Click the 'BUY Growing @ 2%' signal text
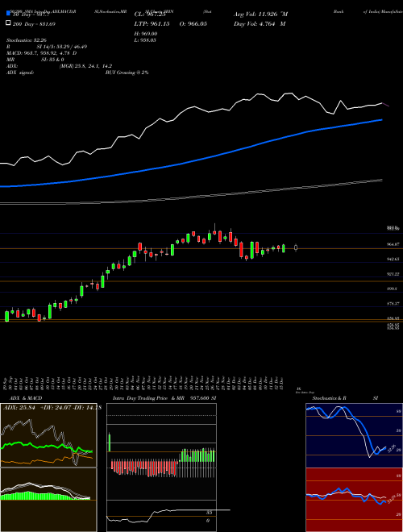 tap(127, 73)
